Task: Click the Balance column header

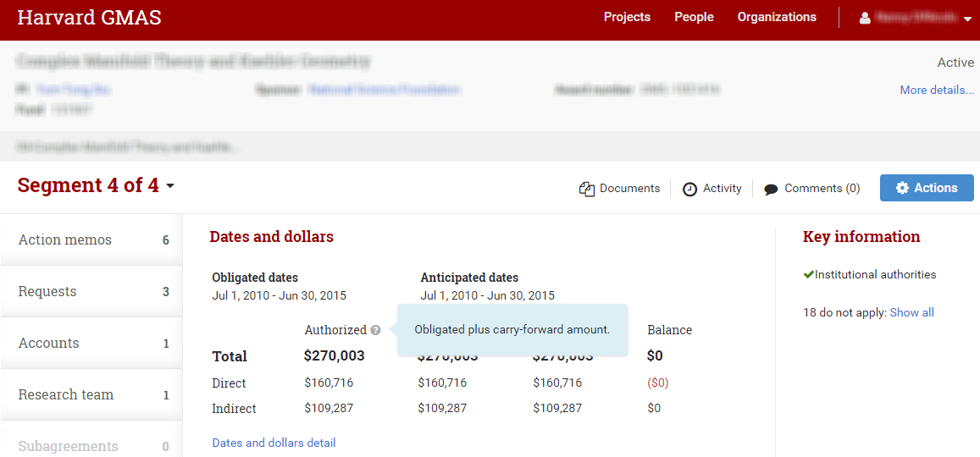Action: pos(669,330)
